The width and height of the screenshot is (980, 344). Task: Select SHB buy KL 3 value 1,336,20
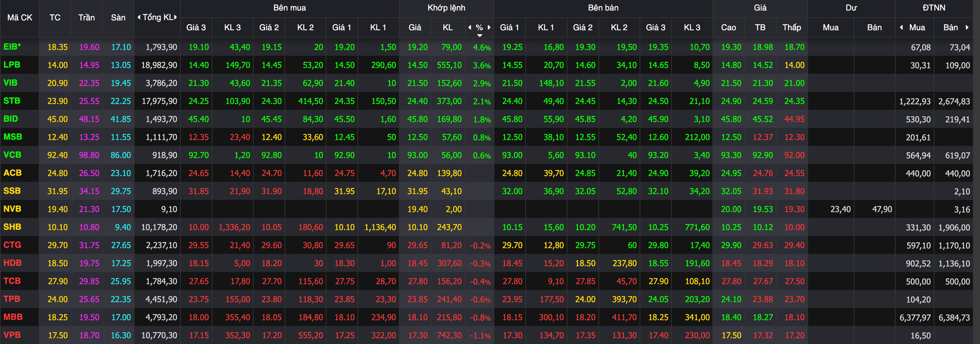[x=234, y=227]
